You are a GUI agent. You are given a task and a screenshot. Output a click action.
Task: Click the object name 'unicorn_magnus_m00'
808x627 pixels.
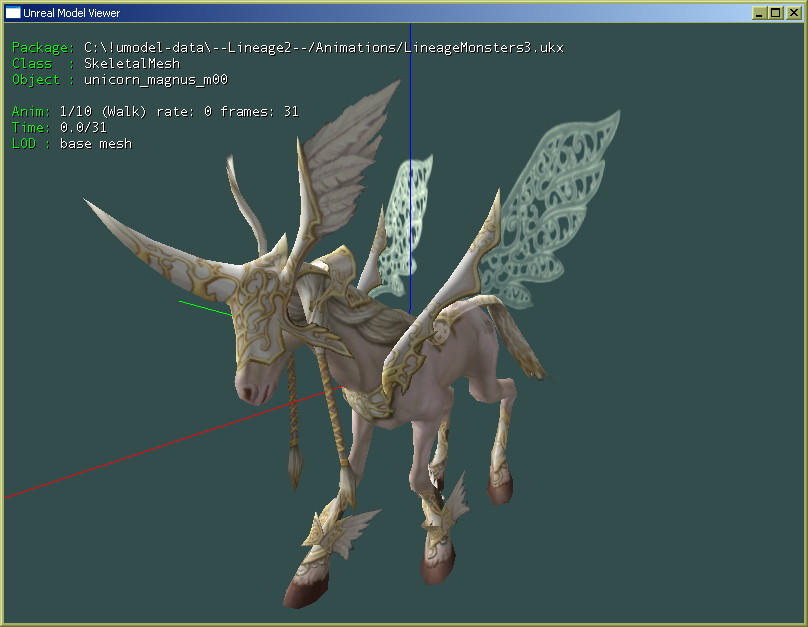tap(156, 80)
